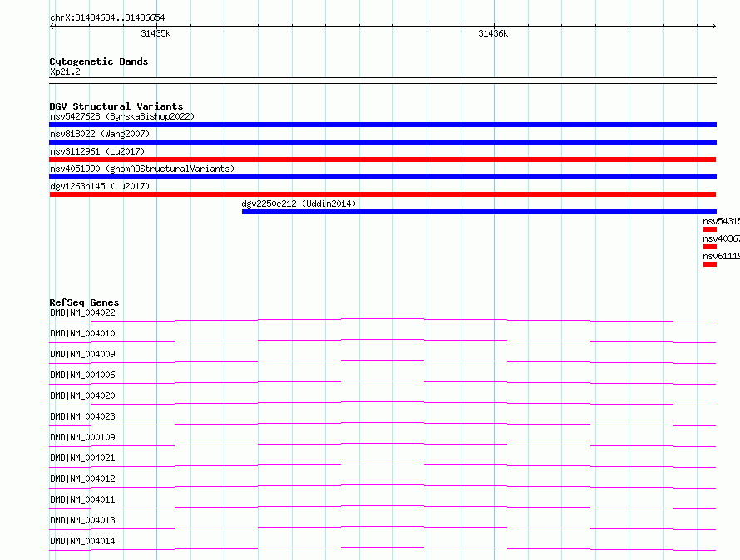The image size is (740, 560).
Task: Click the left arrow of the ruler
Action: click(52, 26)
